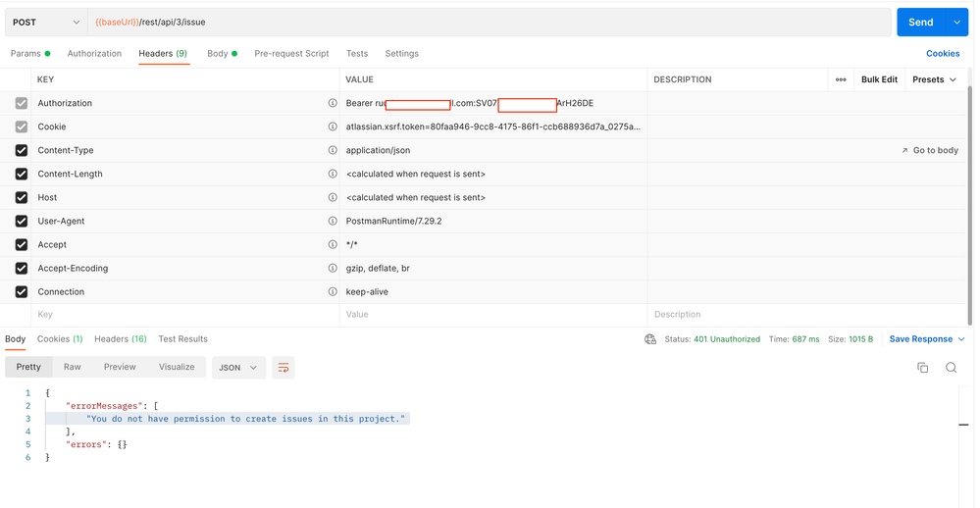The height and width of the screenshot is (508, 980).
Task: Click the info icon for Cookie header
Action: coord(333,127)
